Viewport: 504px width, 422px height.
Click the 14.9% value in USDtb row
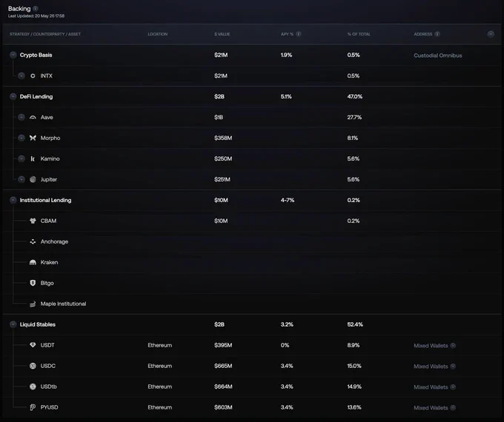(354, 386)
